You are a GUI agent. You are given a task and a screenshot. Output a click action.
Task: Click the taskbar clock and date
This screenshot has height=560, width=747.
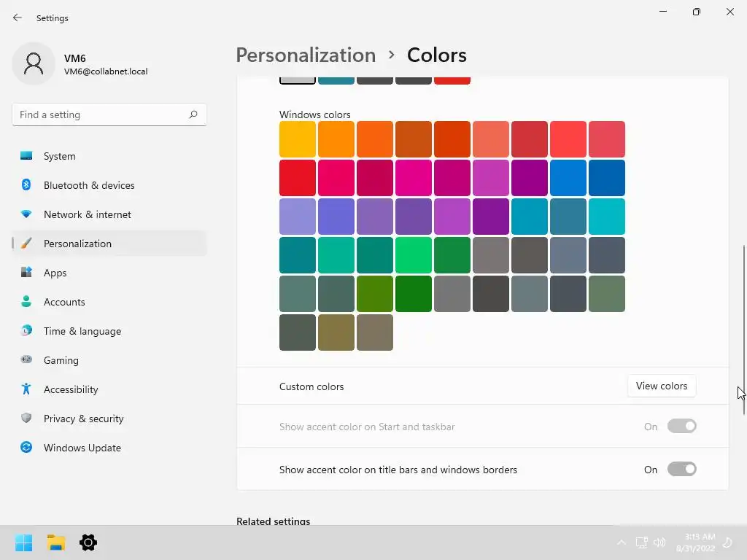click(x=695, y=542)
